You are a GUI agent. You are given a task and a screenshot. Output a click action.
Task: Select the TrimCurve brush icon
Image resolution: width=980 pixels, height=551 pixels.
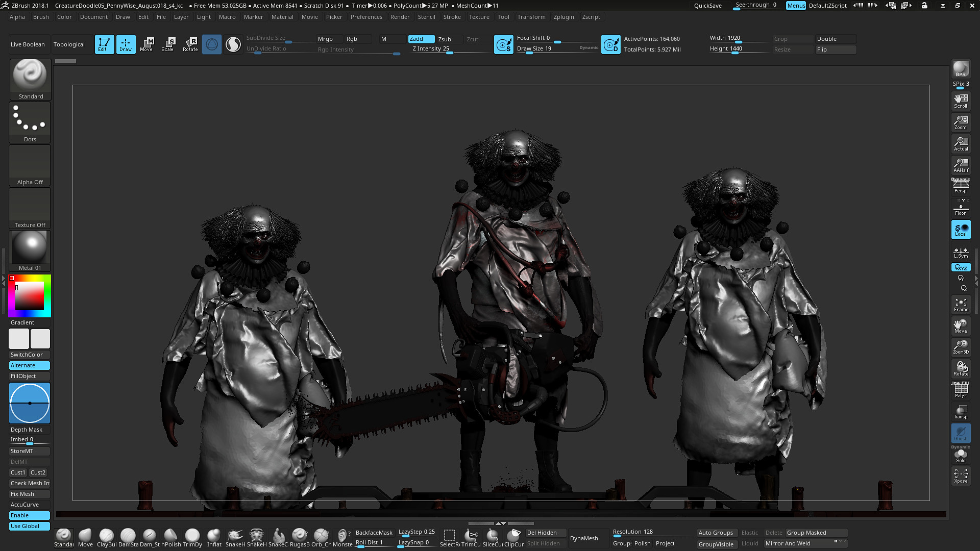point(471,538)
